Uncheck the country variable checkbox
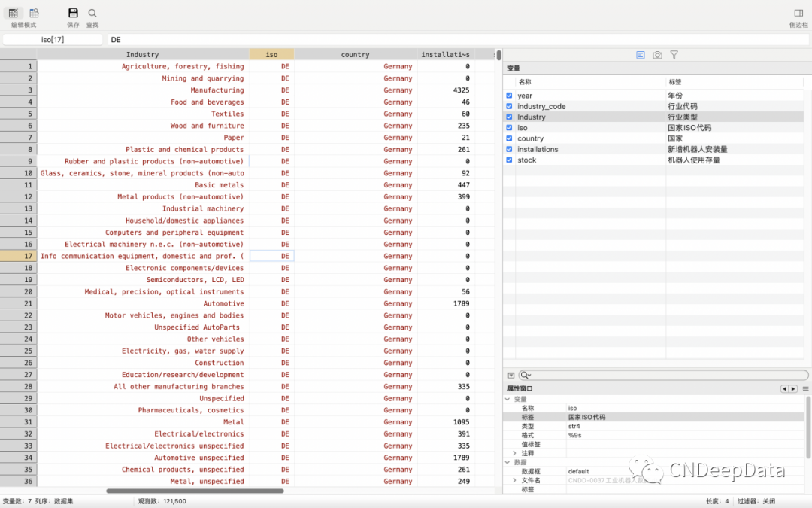The height and width of the screenshot is (508, 812). click(x=509, y=138)
